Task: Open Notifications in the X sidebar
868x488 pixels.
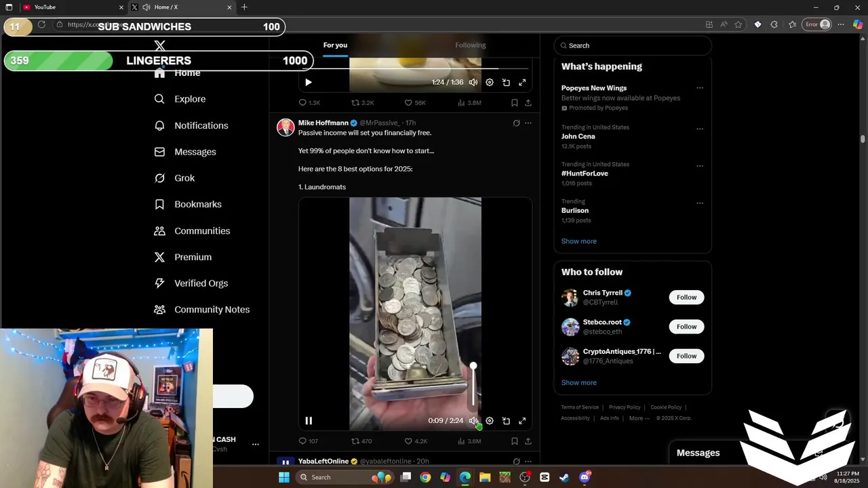Action: [191, 125]
